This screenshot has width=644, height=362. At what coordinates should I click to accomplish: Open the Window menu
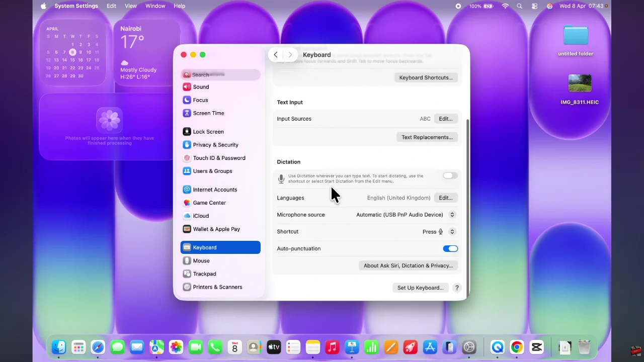point(155,6)
